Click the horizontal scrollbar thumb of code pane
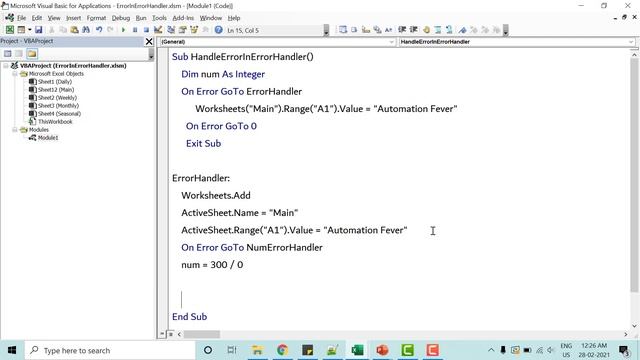640x360 pixels. (x=202, y=334)
